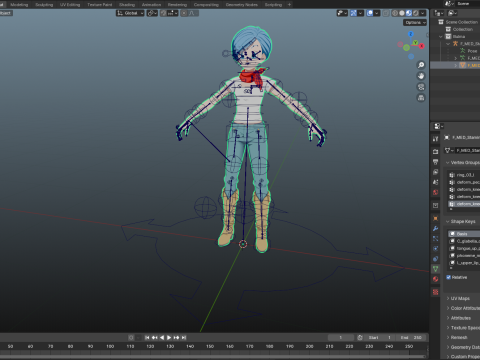Image resolution: width=480 pixels, height=360 pixels.
Task: Open the Object Constraints tab
Action: 435,259
